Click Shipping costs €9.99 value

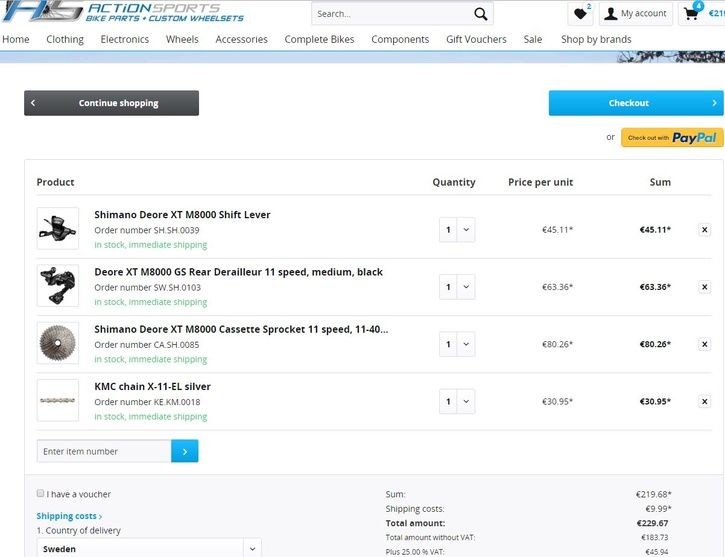tap(658, 509)
